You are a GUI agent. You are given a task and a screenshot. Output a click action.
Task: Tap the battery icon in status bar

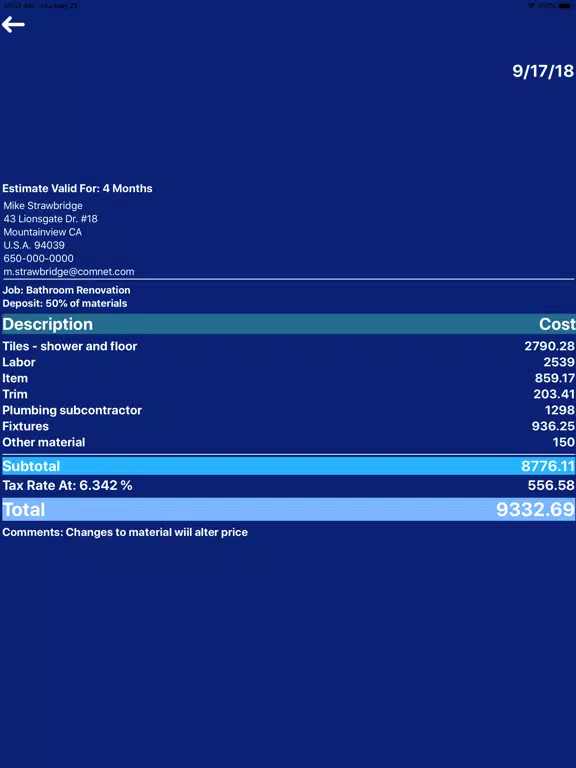564,5
